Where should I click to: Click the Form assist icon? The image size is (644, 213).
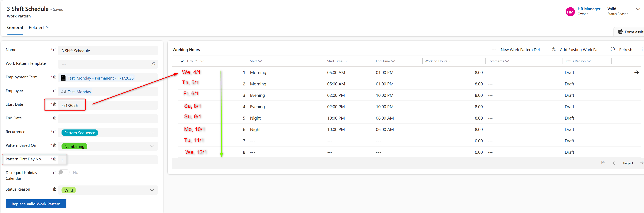click(x=620, y=32)
